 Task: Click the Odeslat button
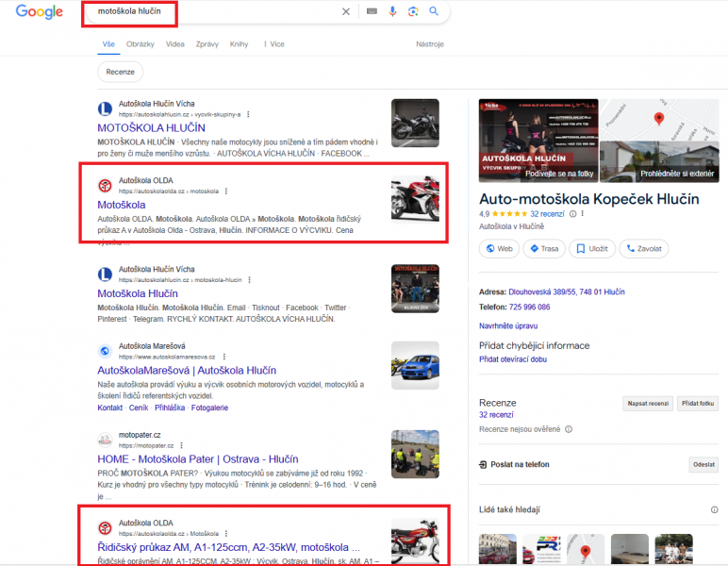tap(703, 464)
